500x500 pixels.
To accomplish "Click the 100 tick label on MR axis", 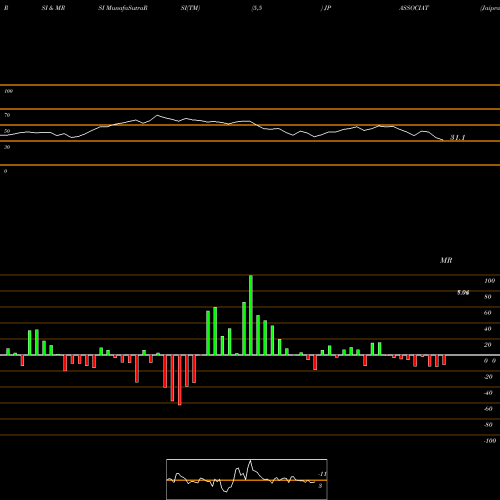I will click(490, 281).
